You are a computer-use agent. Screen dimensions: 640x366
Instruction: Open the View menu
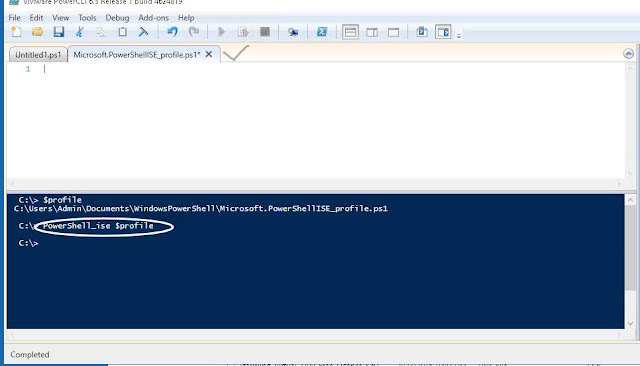pos(60,18)
